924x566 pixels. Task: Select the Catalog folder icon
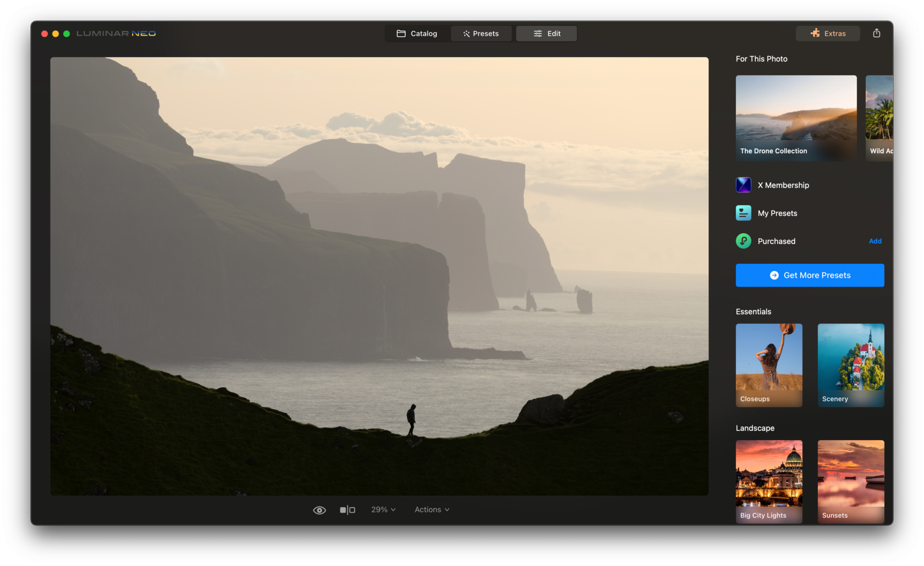point(400,33)
